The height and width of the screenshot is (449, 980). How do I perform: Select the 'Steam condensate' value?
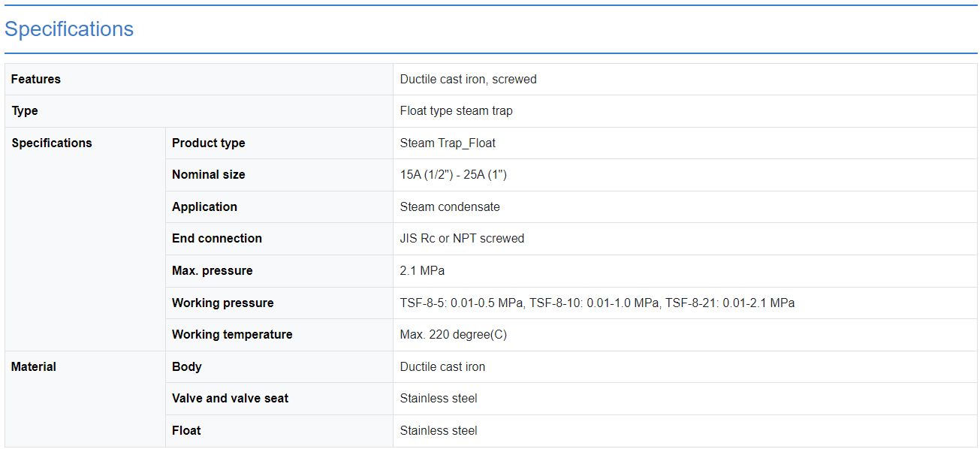click(450, 206)
